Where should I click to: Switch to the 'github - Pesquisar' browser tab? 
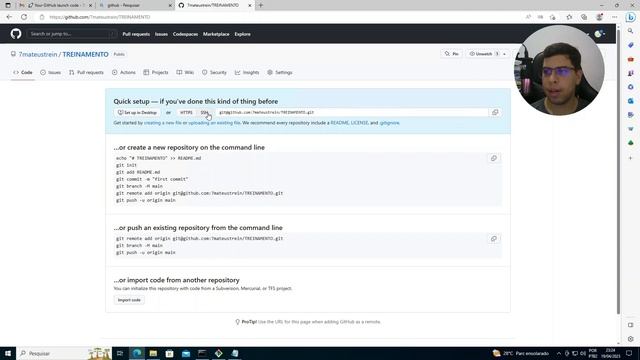136,5
